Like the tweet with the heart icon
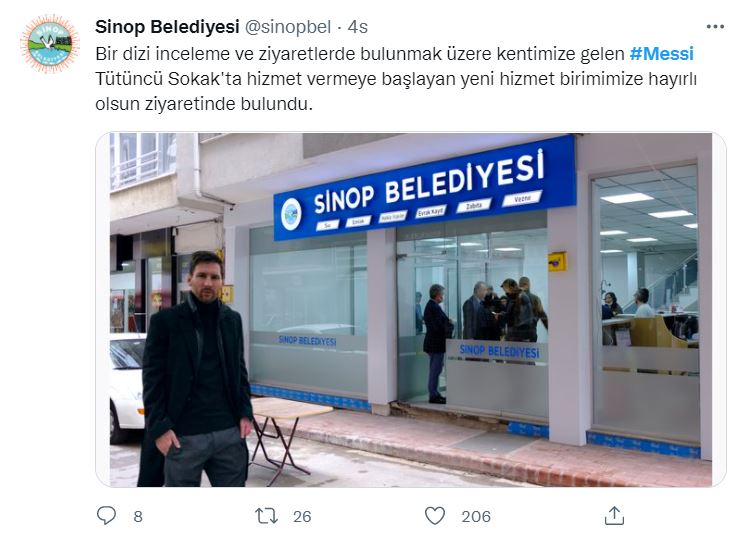This screenshot has width=732, height=539. [x=435, y=516]
